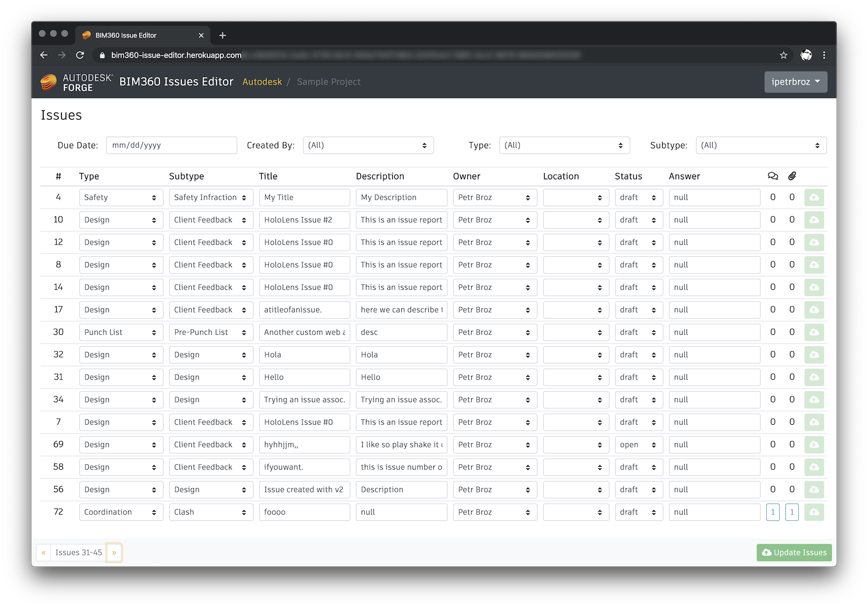
Task: Bookmark this page with the star icon
Action: [784, 55]
